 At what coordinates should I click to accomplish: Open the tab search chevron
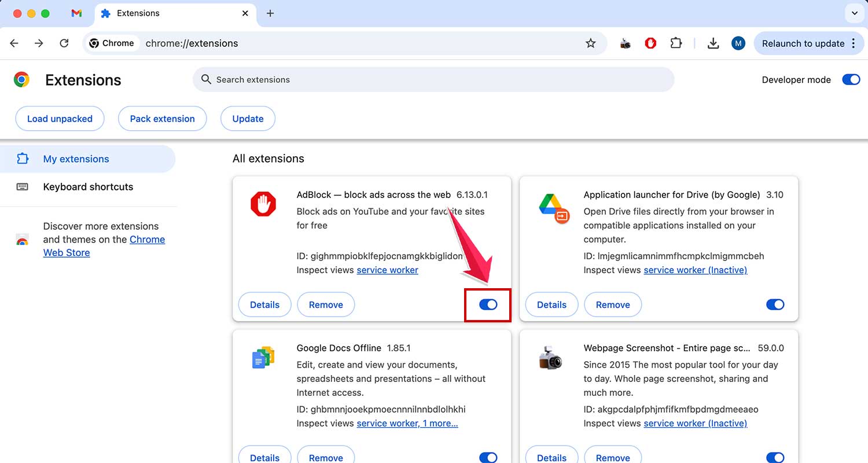(x=855, y=13)
